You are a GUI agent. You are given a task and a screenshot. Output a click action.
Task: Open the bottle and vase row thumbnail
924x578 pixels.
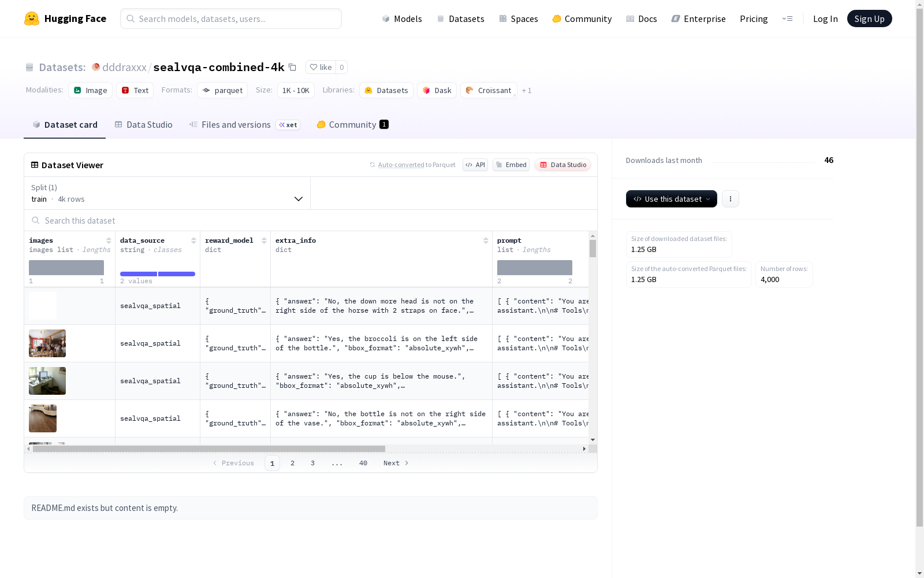(x=43, y=418)
